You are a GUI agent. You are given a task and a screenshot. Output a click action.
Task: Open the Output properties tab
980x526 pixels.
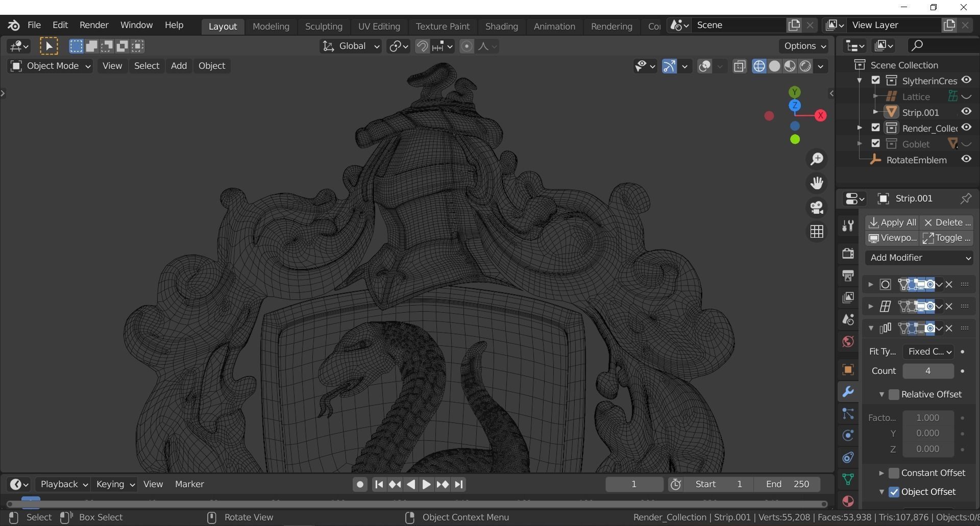click(x=848, y=275)
